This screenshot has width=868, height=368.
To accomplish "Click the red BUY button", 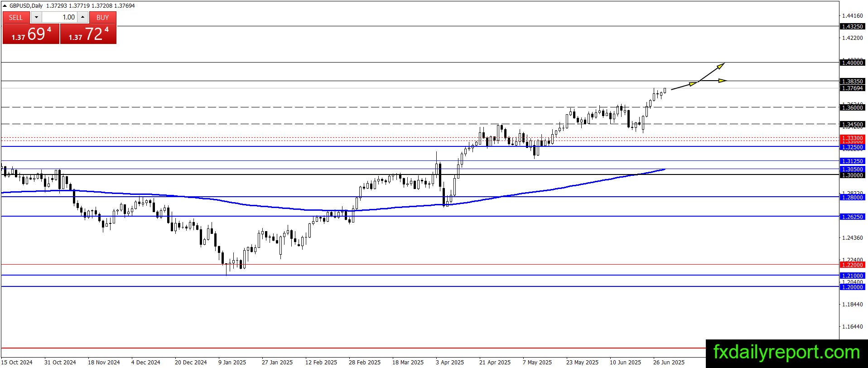I will (x=103, y=17).
